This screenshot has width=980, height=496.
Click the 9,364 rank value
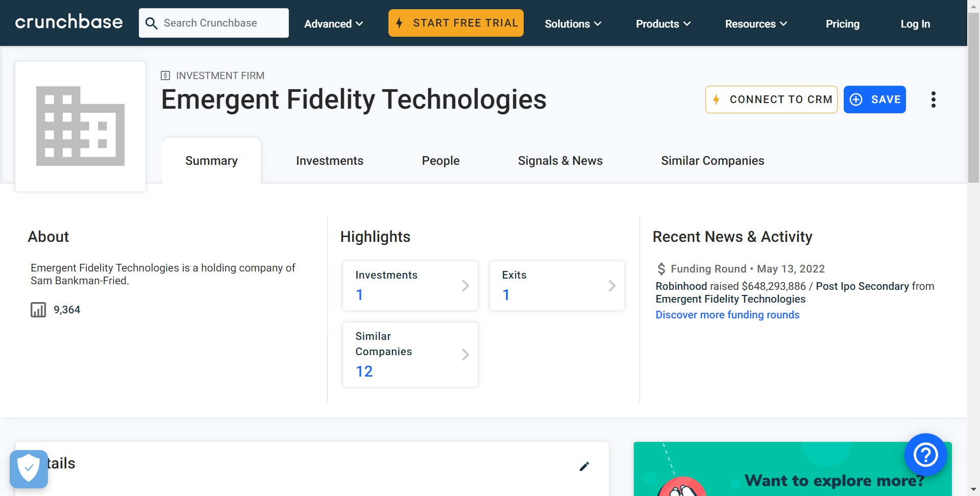click(67, 310)
